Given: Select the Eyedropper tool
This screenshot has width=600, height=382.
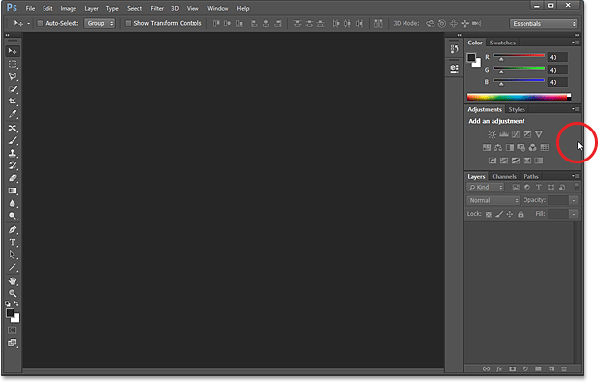Looking at the screenshot, I should pyautogui.click(x=12, y=114).
